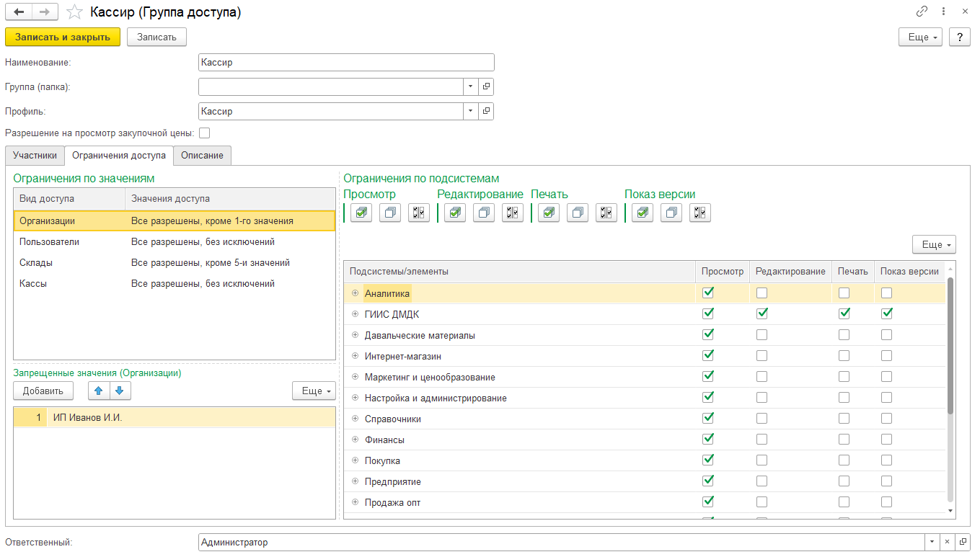Click the Наименование input field
This screenshot has width=980, height=557.
tap(346, 62)
